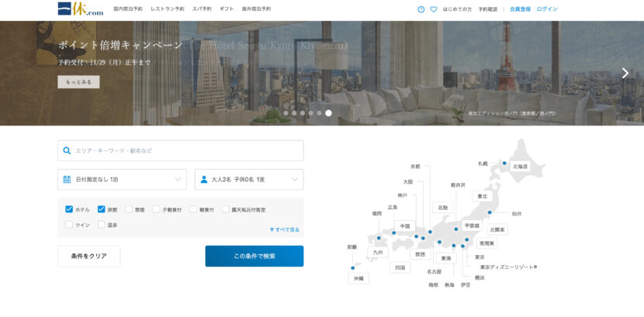Click この条件で検索 button
This screenshot has width=644, height=317.
pos(254,257)
